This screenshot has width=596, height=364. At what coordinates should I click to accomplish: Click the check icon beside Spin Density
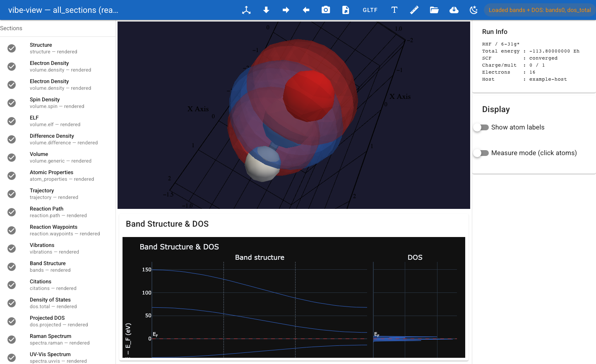[12, 103]
